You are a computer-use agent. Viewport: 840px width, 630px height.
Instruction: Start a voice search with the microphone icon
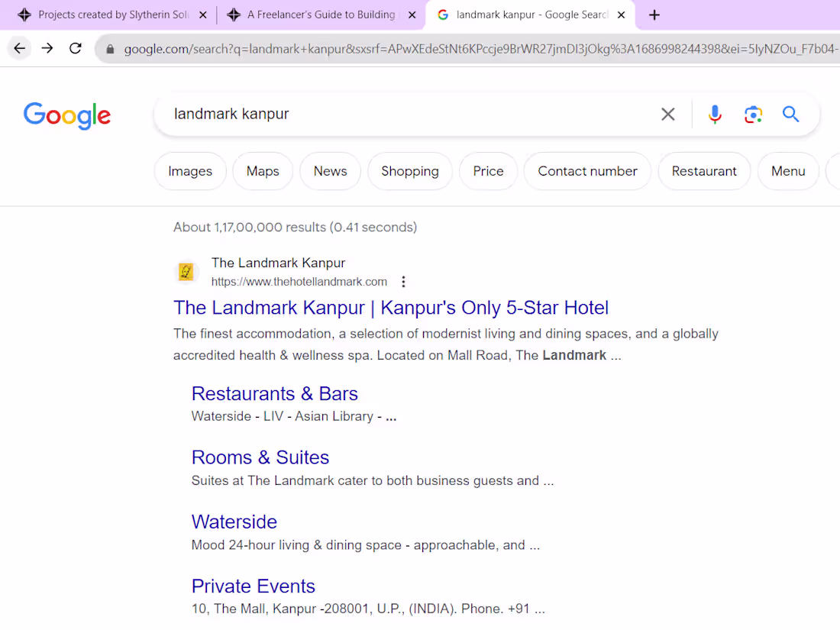715,114
